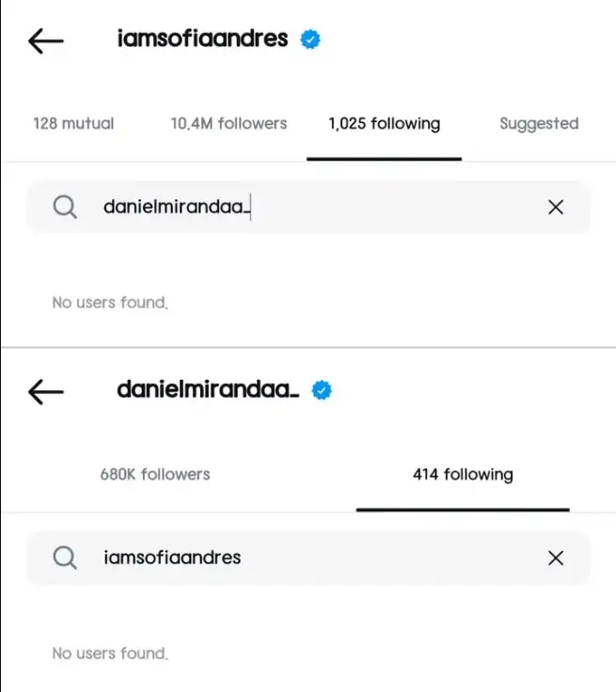
Task: Click the verified badge next to iamsofiaandres
Action: click(x=310, y=39)
